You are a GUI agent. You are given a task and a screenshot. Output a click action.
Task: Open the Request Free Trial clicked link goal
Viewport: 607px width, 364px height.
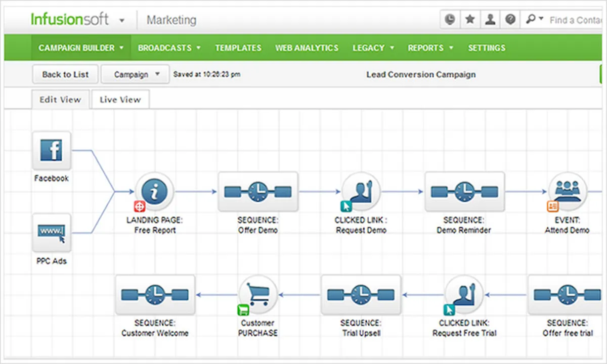[x=464, y=295]
